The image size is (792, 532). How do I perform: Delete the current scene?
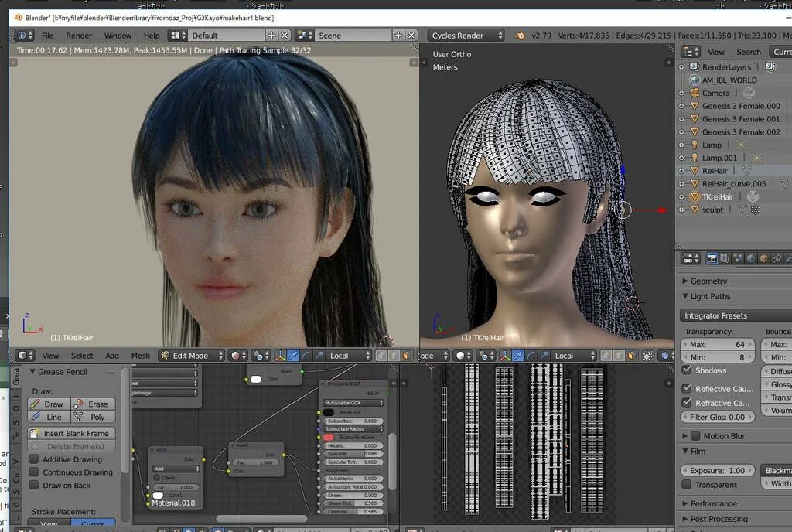(411, 36)
